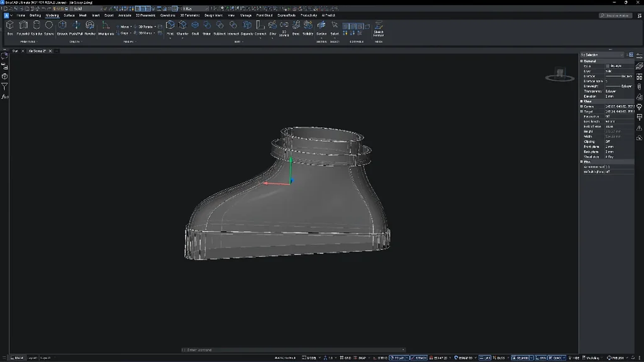Click the Slice tool

(x=273, y=28)
